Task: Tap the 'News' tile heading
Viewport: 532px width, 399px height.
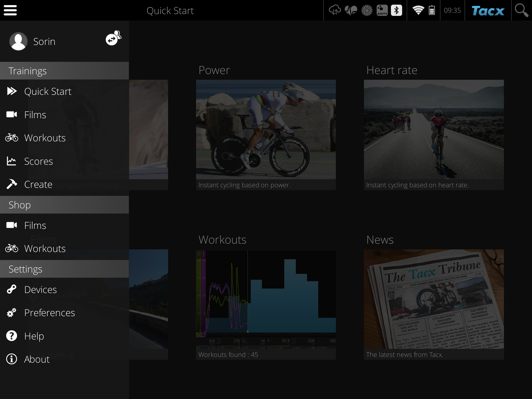Action: click(x=380, y=240)
